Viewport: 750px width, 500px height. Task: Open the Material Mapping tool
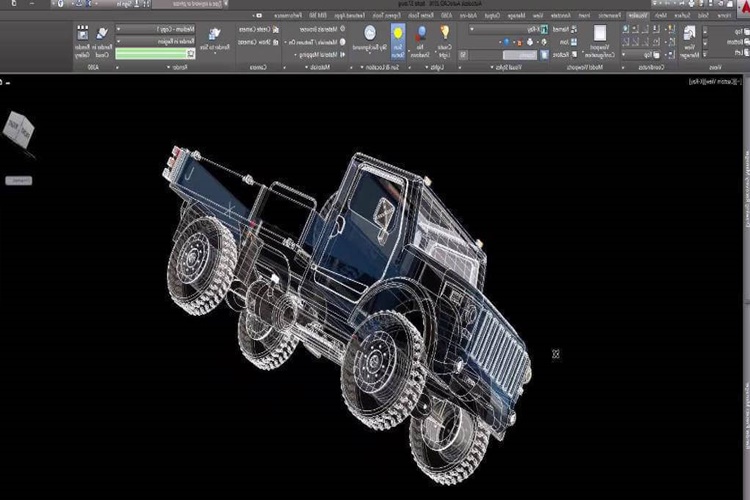320,55
